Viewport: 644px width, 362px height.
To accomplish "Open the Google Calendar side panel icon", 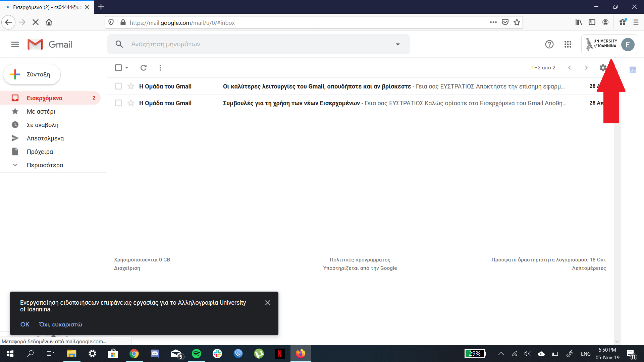I will [x=633, y=70].
